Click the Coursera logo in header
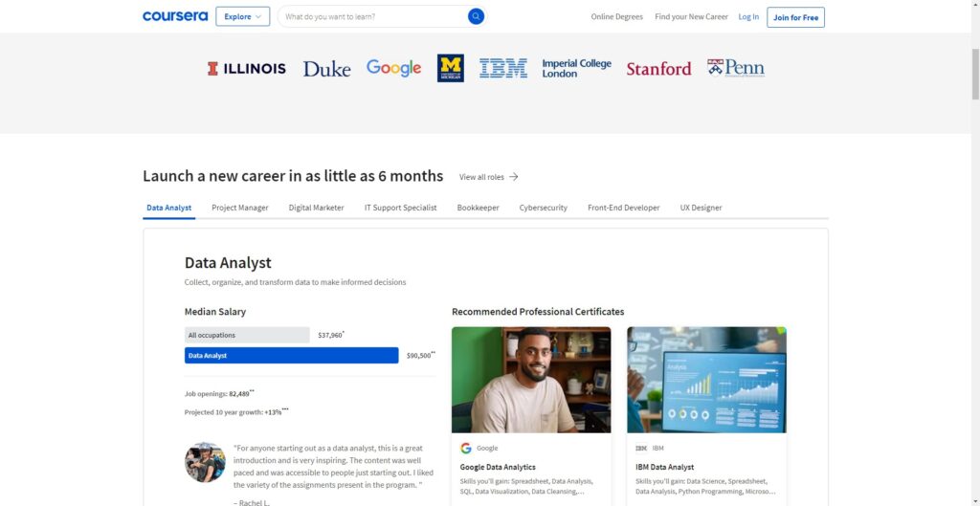 [x=174, y=16]
